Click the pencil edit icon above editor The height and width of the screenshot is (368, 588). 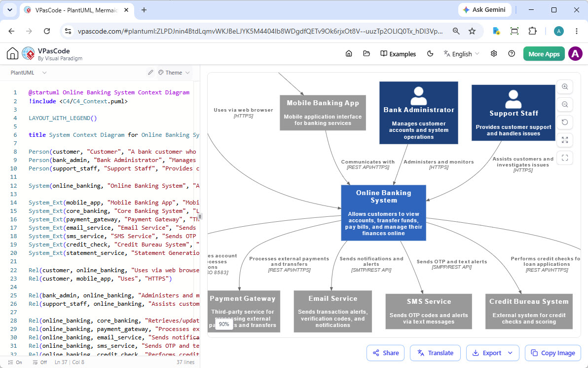150,73
